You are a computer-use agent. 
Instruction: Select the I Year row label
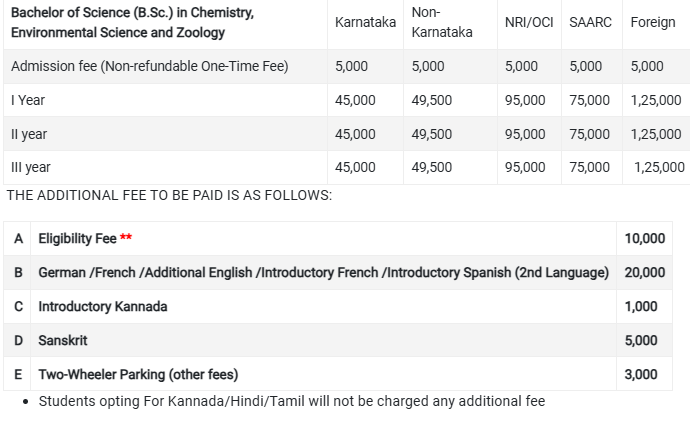point(28,100)
